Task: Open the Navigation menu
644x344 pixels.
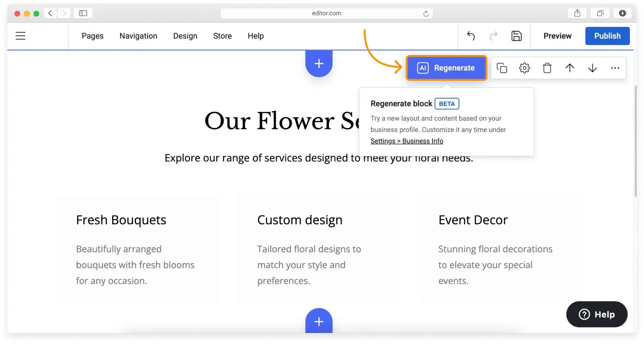Action: pos(138,36)
